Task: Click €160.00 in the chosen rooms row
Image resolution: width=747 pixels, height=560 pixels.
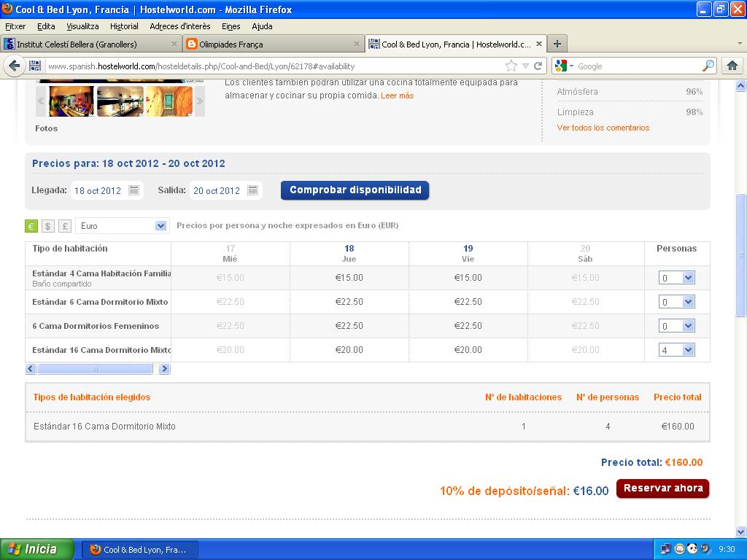Action: (678, 426)
